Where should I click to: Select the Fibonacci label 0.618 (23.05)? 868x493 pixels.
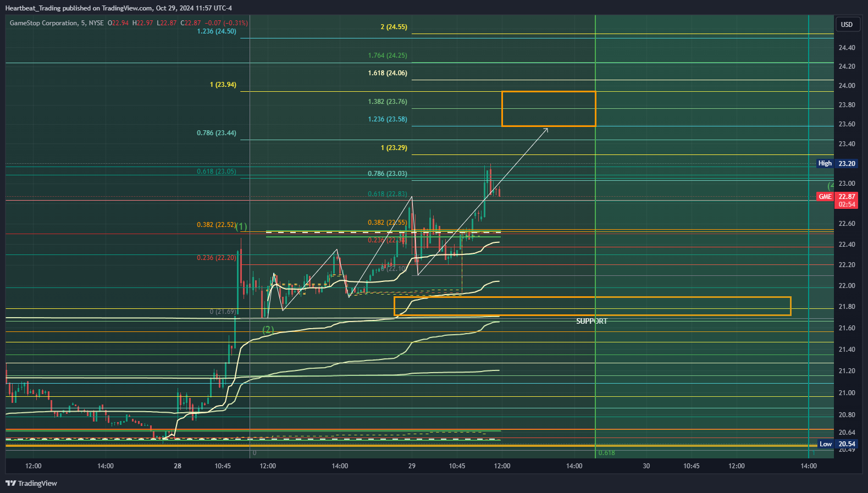[217, 171]
